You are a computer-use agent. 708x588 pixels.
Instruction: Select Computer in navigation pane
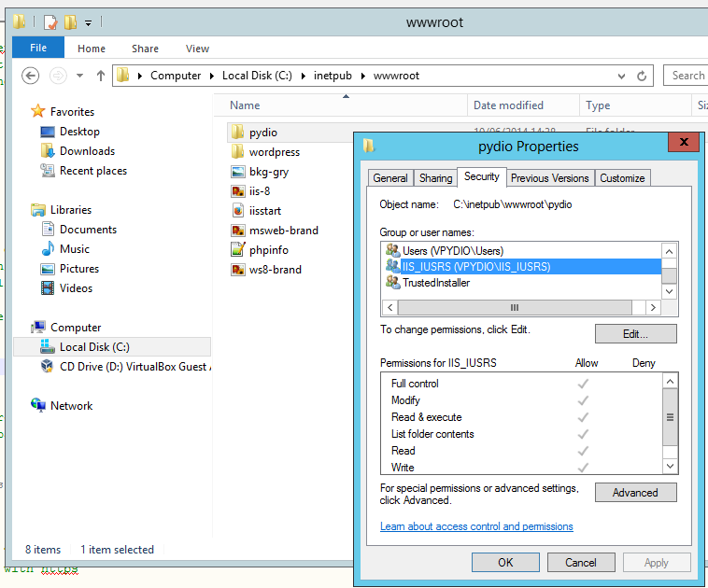click(76, 328)
